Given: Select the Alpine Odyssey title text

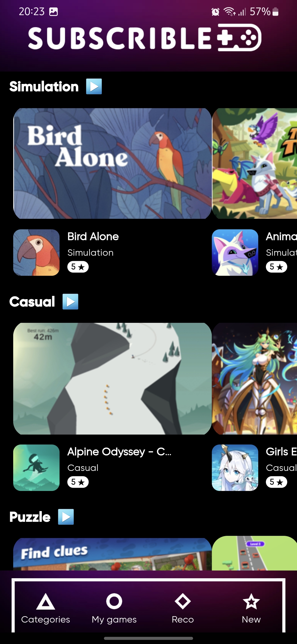Looking at the screenshot, I should tap(119, 452).
